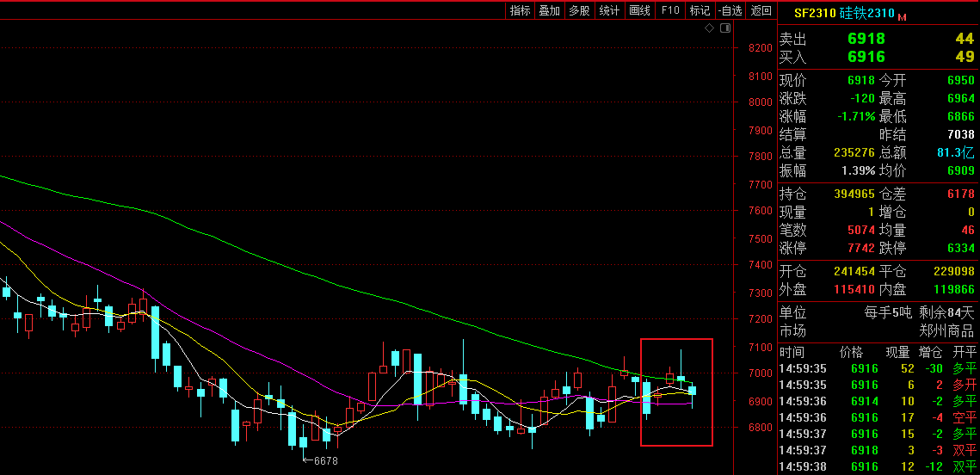Click the SF2310 contract code title

point(814,13)
